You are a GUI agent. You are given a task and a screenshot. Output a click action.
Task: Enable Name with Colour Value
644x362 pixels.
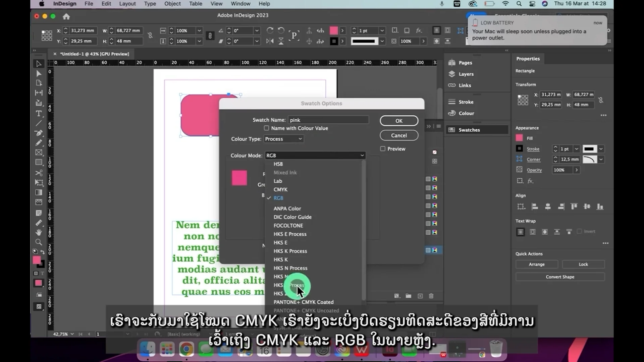pyautogui.click(x=266, y=128)
